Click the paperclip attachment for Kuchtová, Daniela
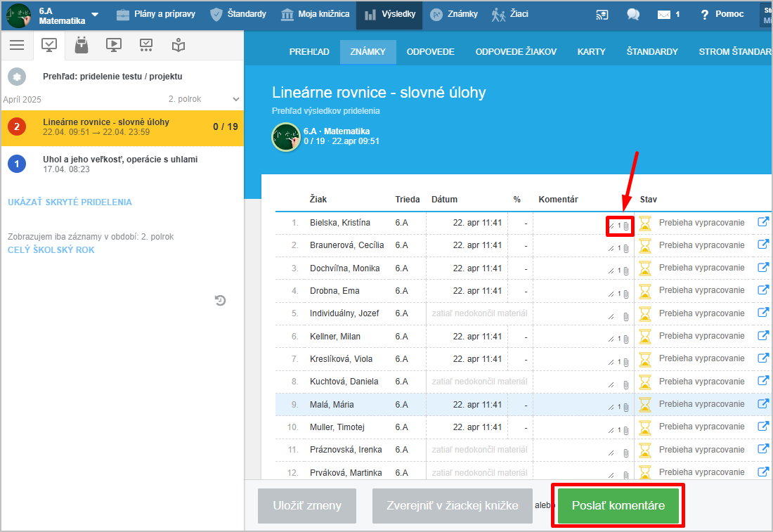Image resolution: width=773 pixels, height=532 pixels. point(626,385)
